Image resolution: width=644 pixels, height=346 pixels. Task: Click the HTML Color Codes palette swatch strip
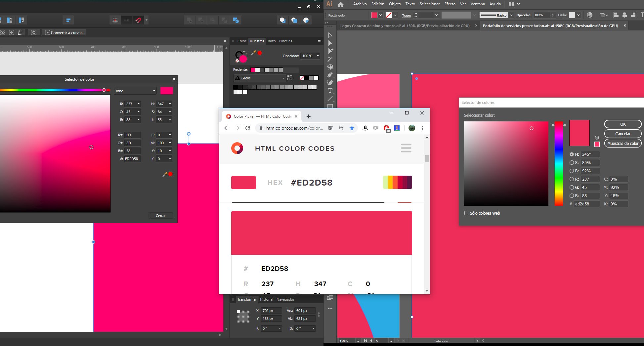point(398,182)
